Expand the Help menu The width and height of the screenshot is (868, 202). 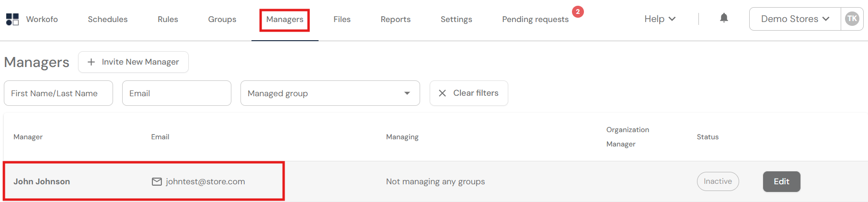coord(660,19)
